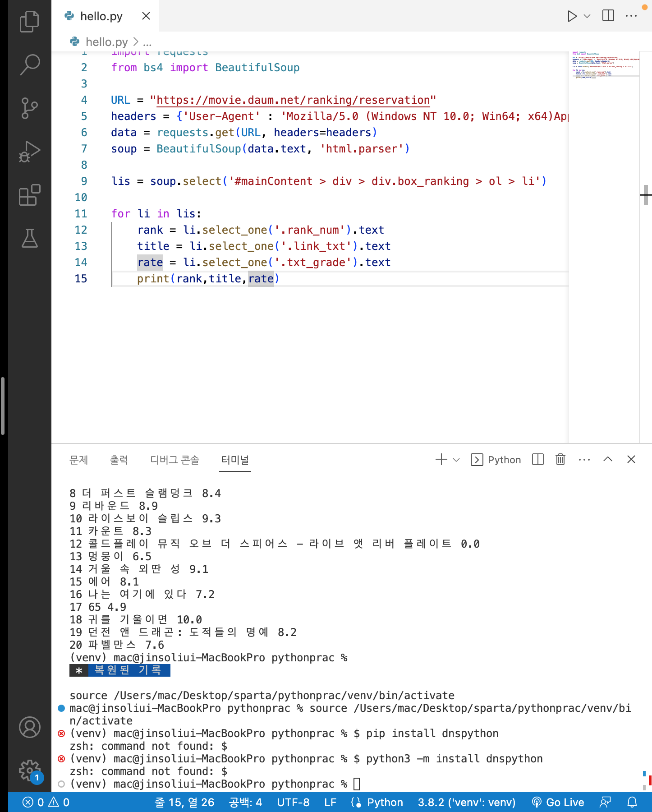This screenshot has width=652, height=812.
Task: Close the hello.py tab
Action: pos(146,16)
